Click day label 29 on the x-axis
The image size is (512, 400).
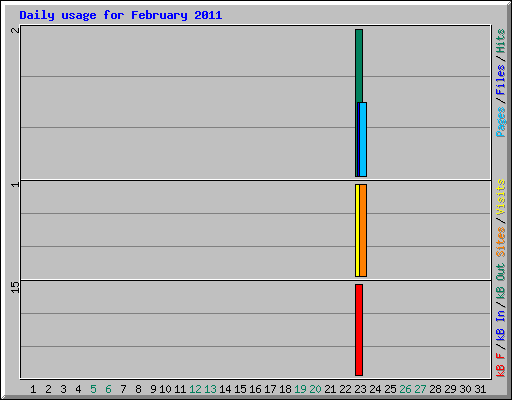coord(450,389)
